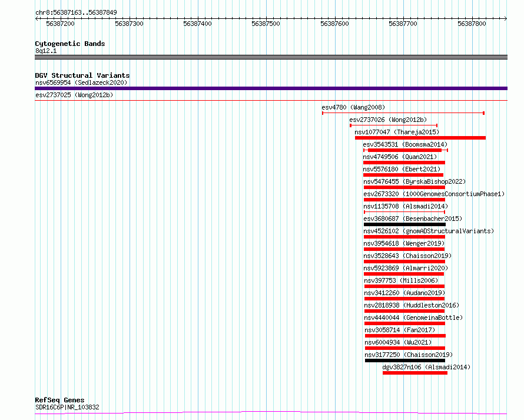Viewport: 524px width, 420px height.
Task: Click the RefSeq Genes track title
Action: (59, 400)
